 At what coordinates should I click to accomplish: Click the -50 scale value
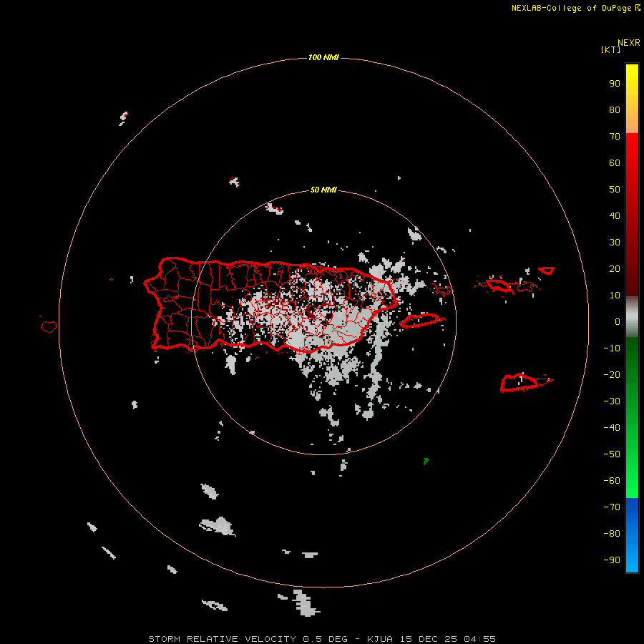tap(612, 454)
